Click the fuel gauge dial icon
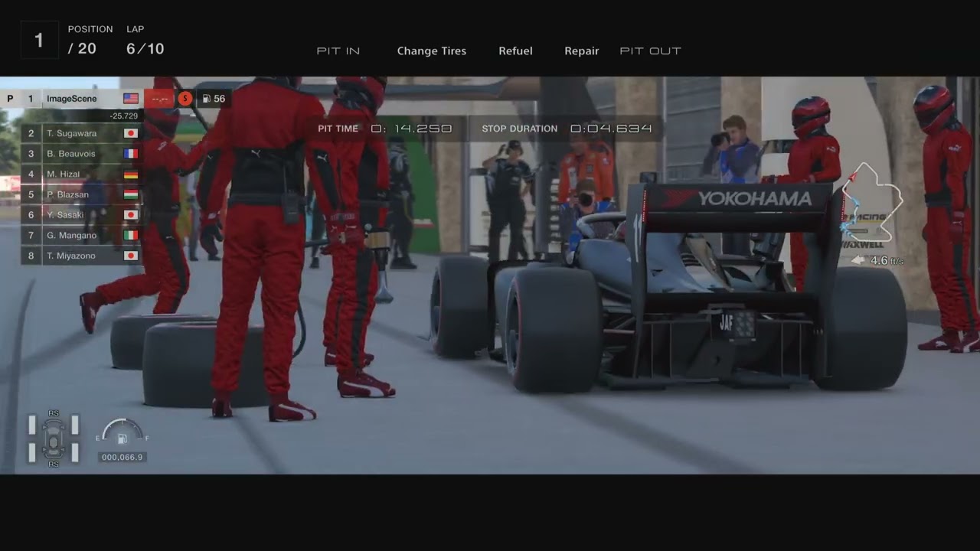This screenshot has height=551, width=980. pos(122,432)
